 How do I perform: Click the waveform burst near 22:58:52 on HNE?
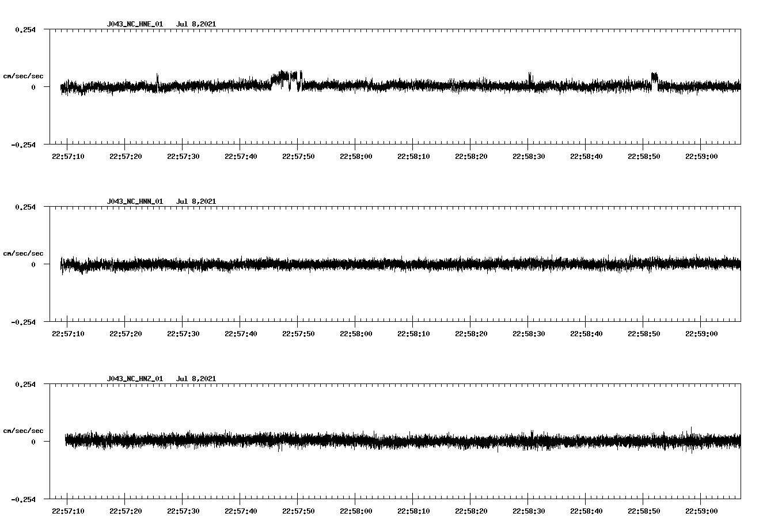coord(654,77)
